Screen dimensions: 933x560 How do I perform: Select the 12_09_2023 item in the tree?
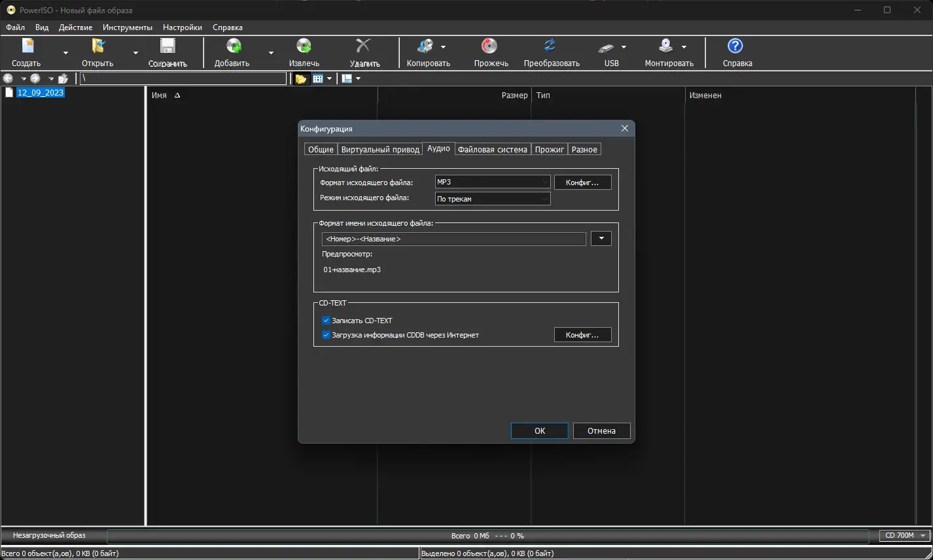pos(41,92)
